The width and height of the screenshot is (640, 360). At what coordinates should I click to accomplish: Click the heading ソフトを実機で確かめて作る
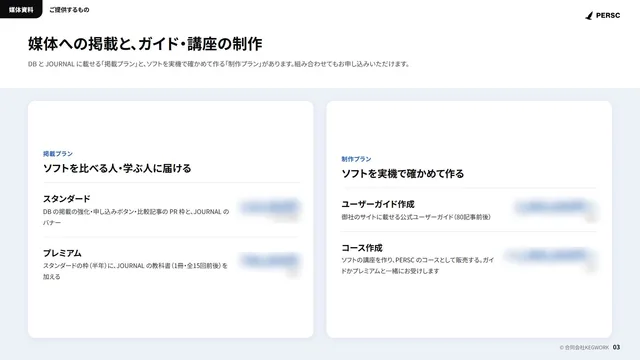[403, 173]
